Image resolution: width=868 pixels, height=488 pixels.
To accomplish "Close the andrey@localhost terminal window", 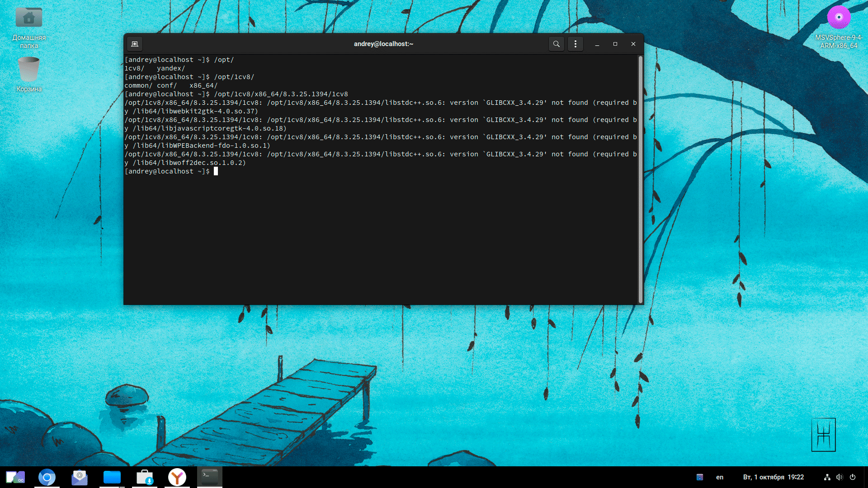I will tap(633, 44).
